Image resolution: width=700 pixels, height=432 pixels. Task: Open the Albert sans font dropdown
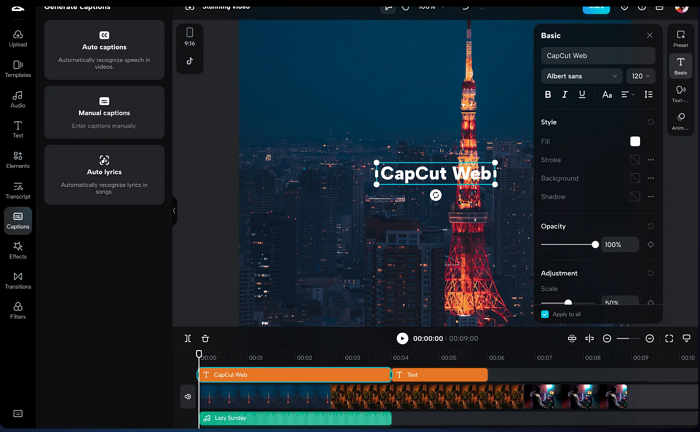pos(582,76)
